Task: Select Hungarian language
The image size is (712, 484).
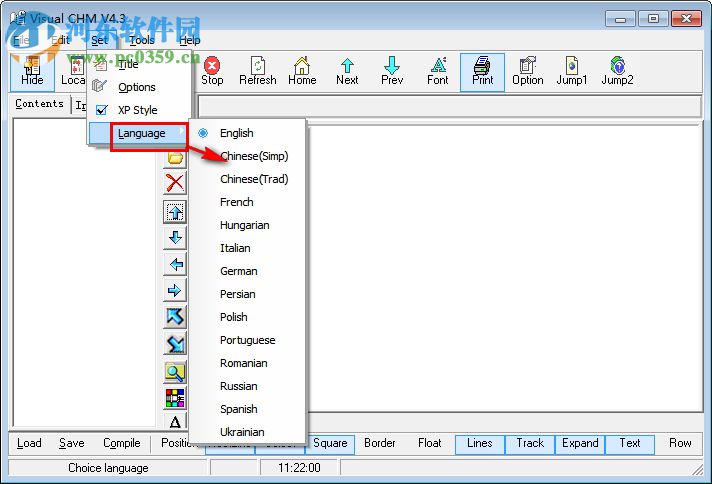Action: 248,225
